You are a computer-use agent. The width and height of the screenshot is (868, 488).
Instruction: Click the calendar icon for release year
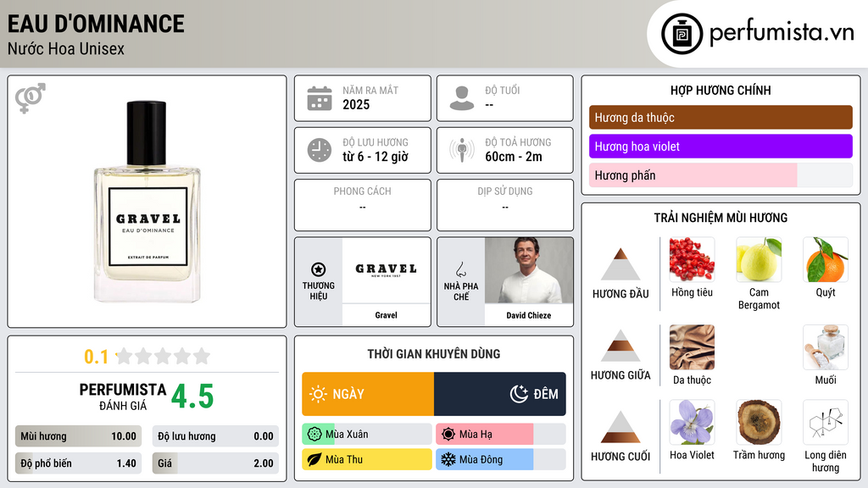point(320,98)
